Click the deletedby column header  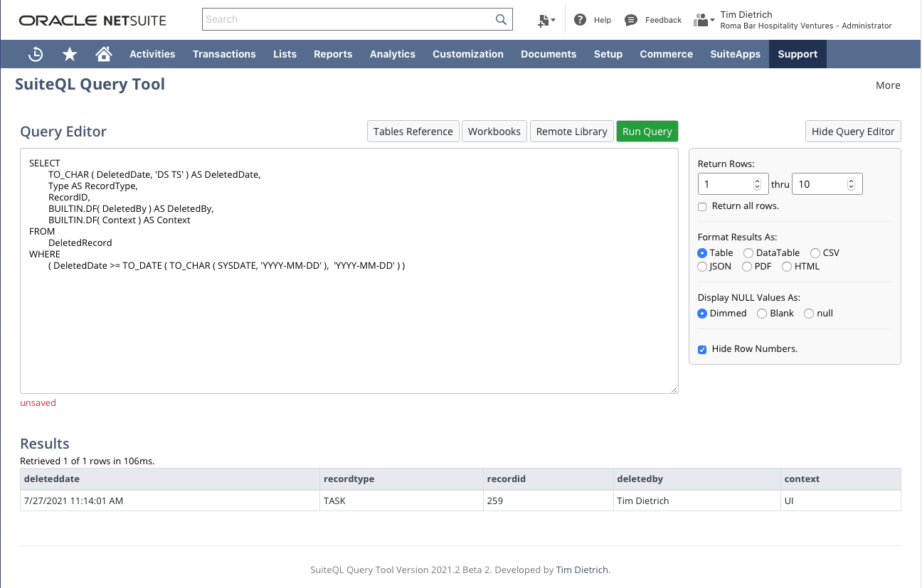[x=696, y=479]
